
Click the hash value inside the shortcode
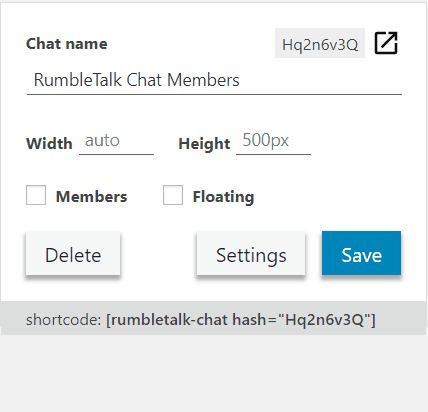click(x=325, y=320)
